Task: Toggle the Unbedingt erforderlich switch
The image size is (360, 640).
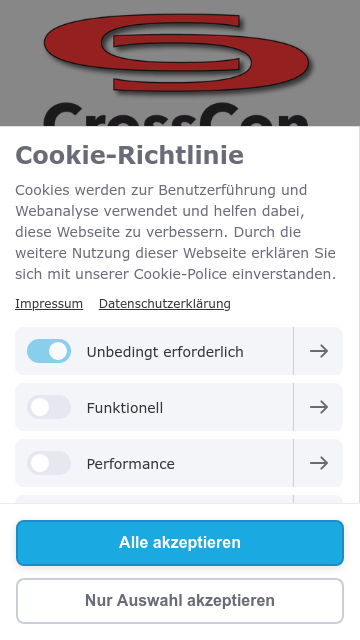Action: [49, 351]
